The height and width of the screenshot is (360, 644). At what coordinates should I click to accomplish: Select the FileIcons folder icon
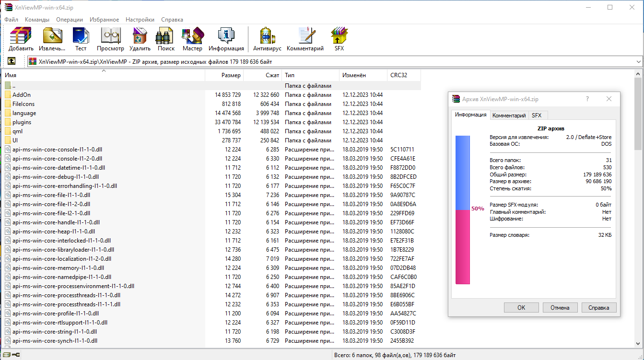[8, 104]
